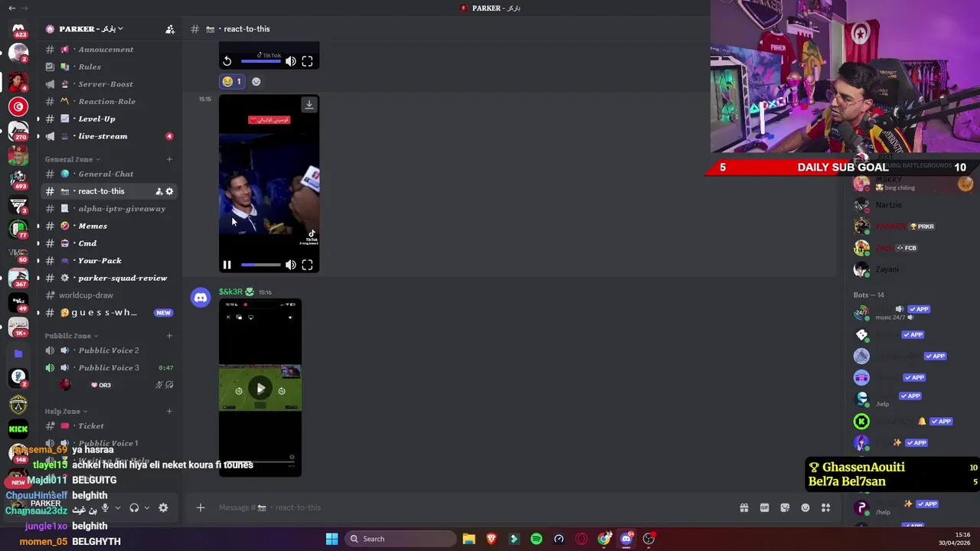Image resolution: width=980 pixels, height=551 pixels.
Task: Open Discord direct messages home icon
Action: coord(18,28)
